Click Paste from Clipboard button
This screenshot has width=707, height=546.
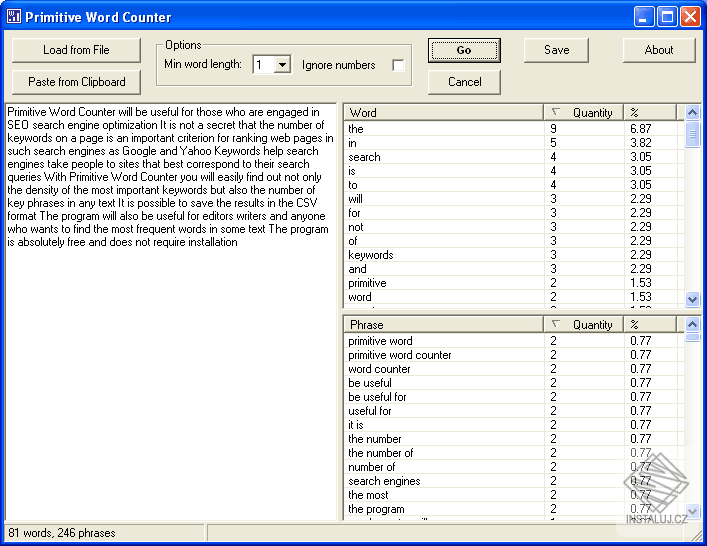coord(77,82)
